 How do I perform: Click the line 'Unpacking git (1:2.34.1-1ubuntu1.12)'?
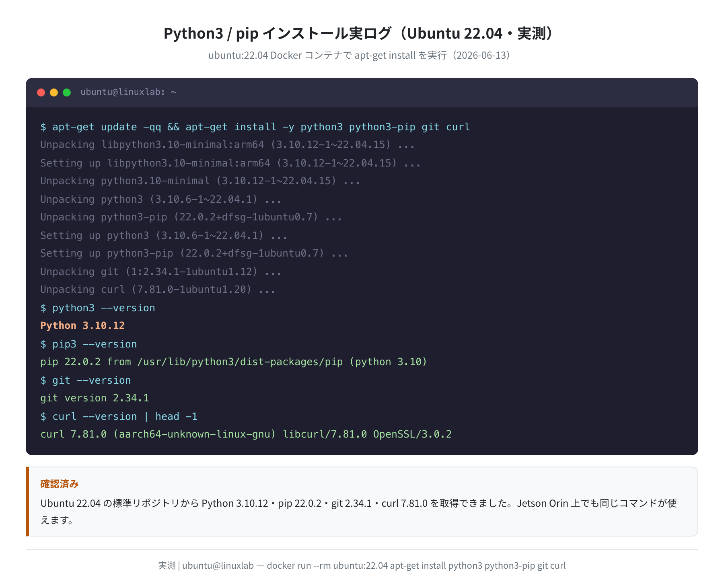tap(161, 272)
